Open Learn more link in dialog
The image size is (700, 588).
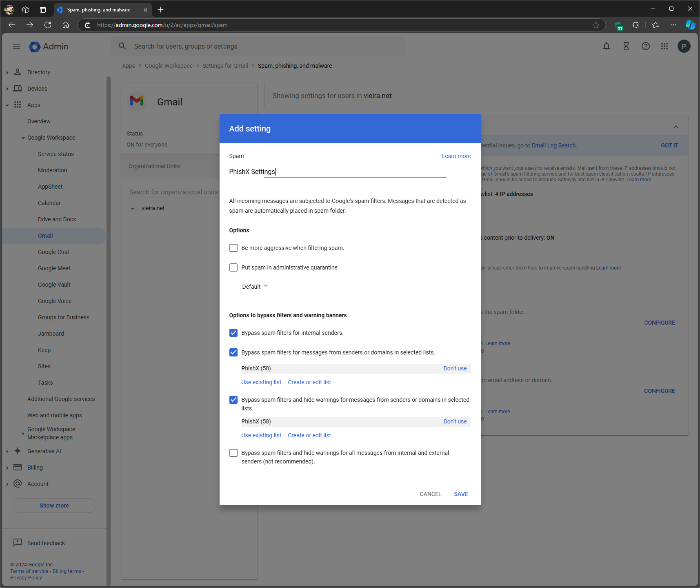click(456, 156)
